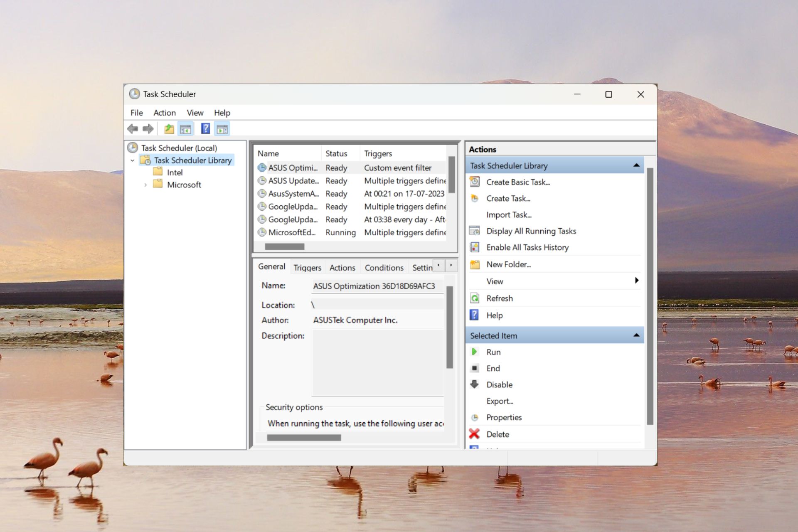Image resolution: width=798 pixels, height=532 pixels.
Task: Click the empty Description text box
Action: [x=378, y=363]
